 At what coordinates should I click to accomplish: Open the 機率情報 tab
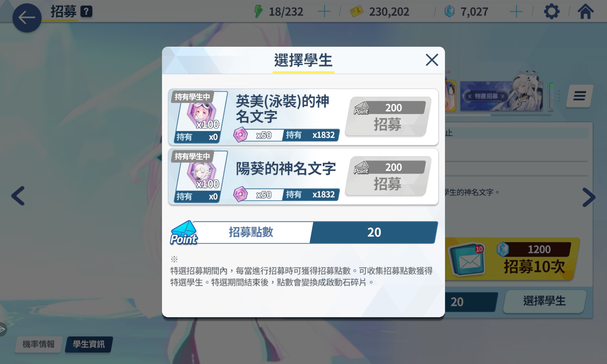coord(39,344)
